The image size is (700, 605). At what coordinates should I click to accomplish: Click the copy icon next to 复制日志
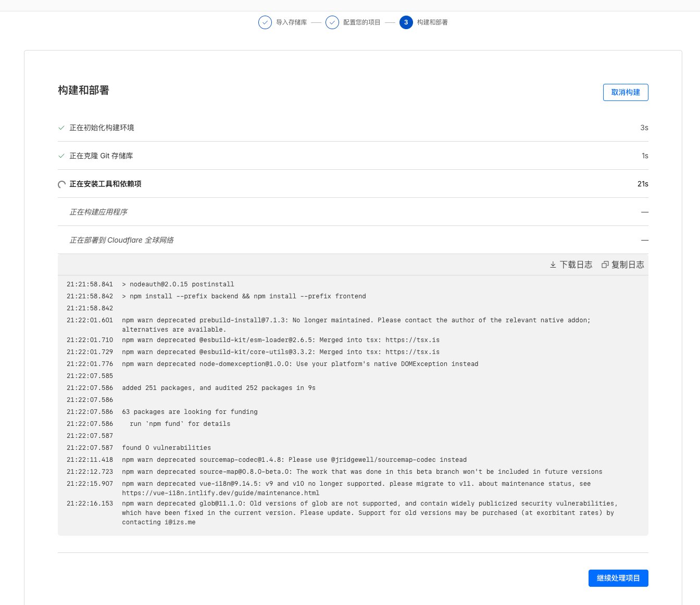[x=605, y=264]
